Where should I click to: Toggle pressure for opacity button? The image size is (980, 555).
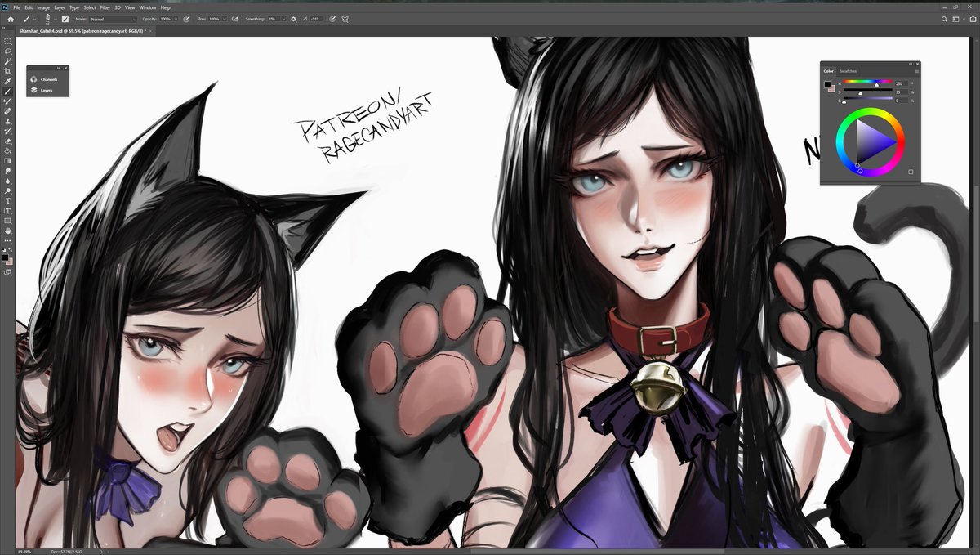(186, 19)
